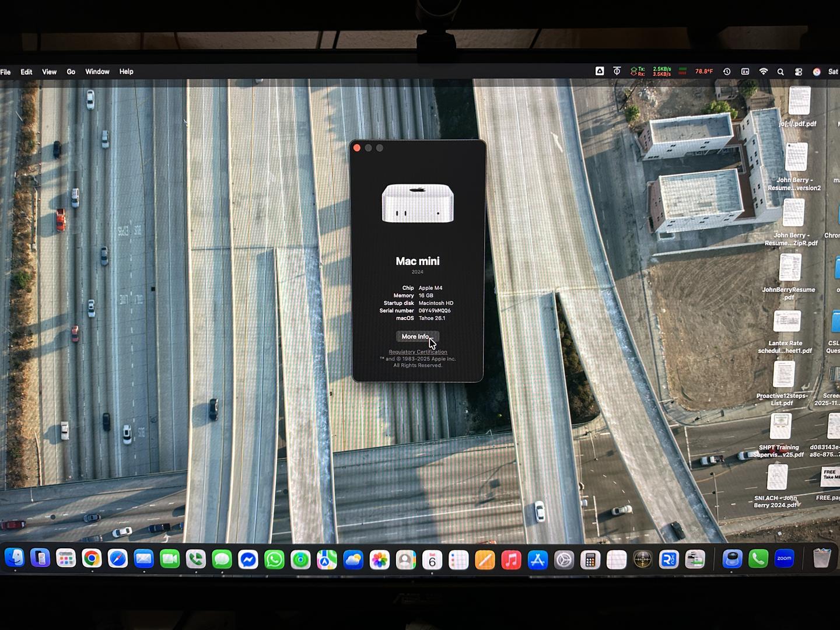
Task: Open the Window menu
Action: [97, 72]
